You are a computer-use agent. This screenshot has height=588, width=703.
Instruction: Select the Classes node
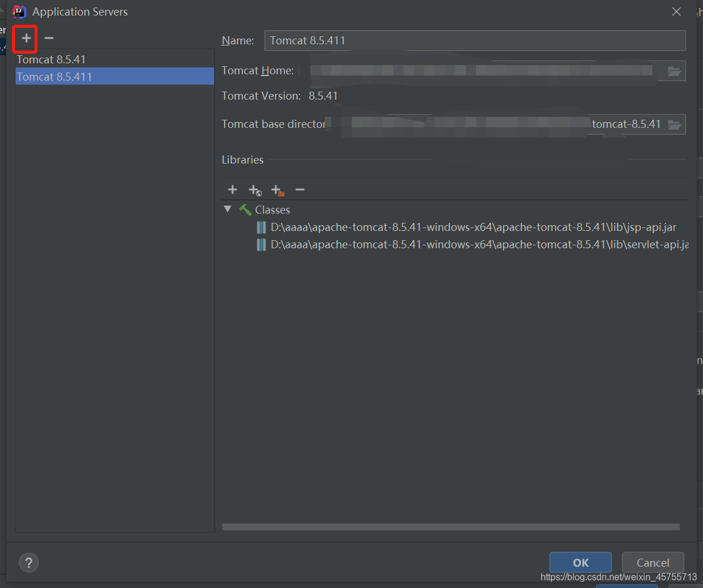click(x=272, y=210)
